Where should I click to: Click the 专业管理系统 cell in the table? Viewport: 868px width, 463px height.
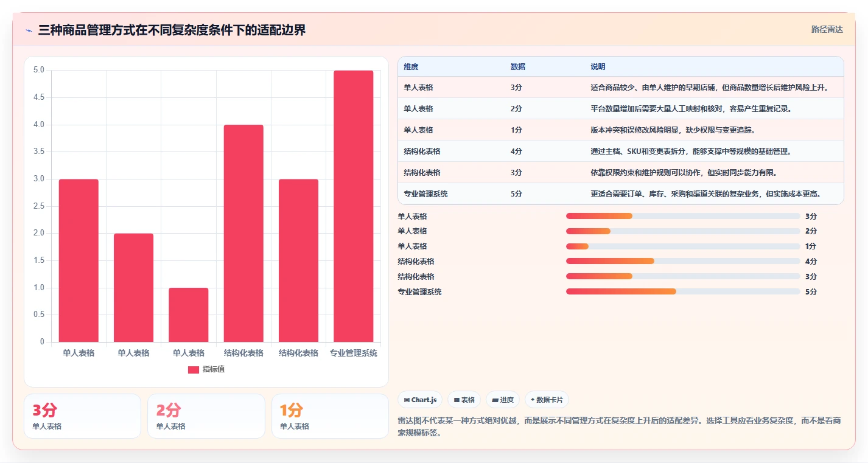point(425,194)
